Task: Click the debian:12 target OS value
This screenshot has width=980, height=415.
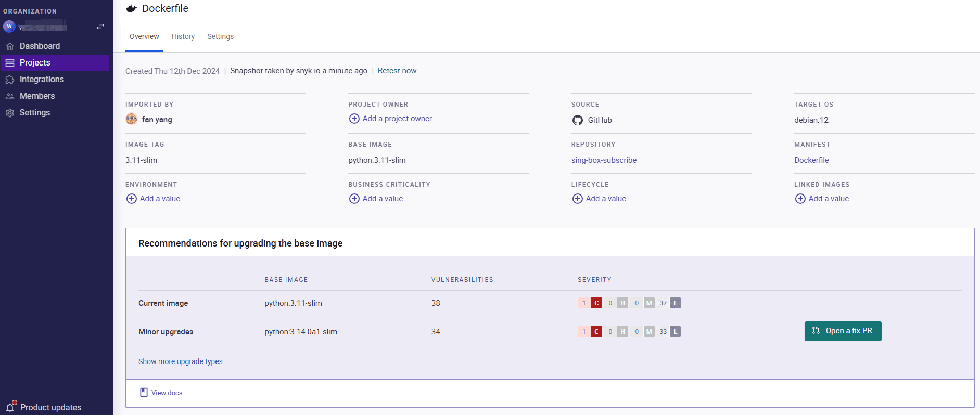Action: [x=811, y=120]
